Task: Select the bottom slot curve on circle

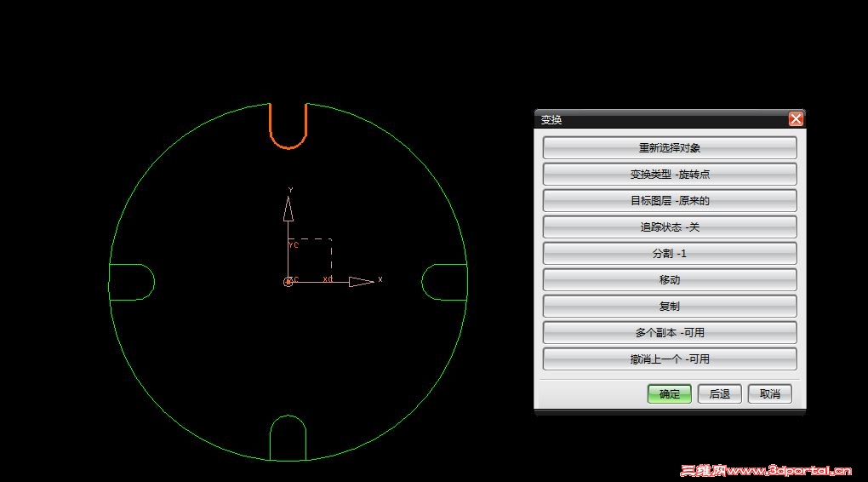Action: [x=288, y=416]
